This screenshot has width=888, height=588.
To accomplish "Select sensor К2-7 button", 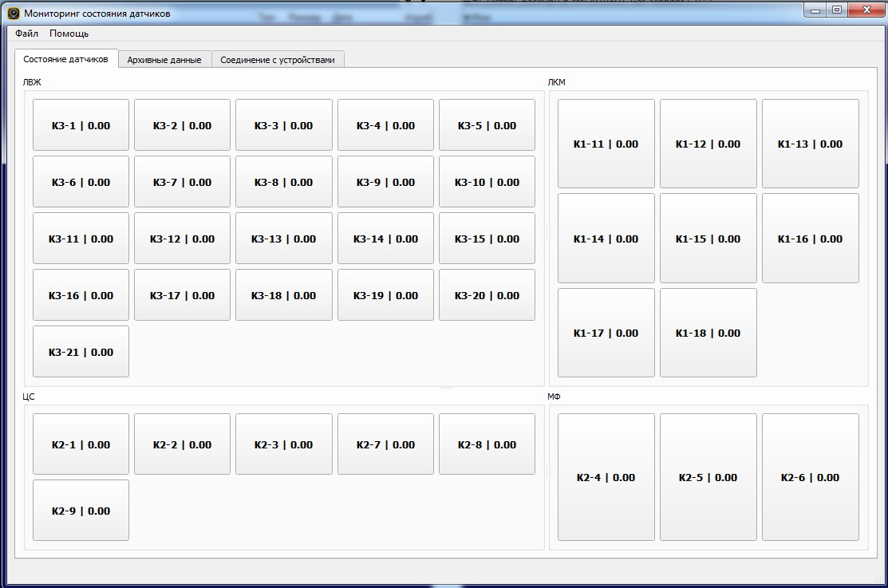I will click(x=385, y=444).
